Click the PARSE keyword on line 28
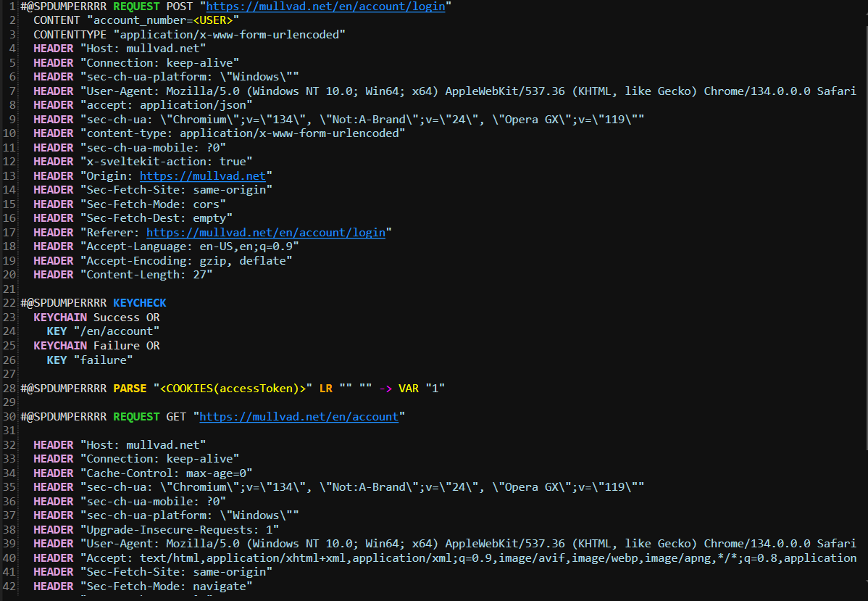This screenshot has width=868, height=601. [130, 389]
